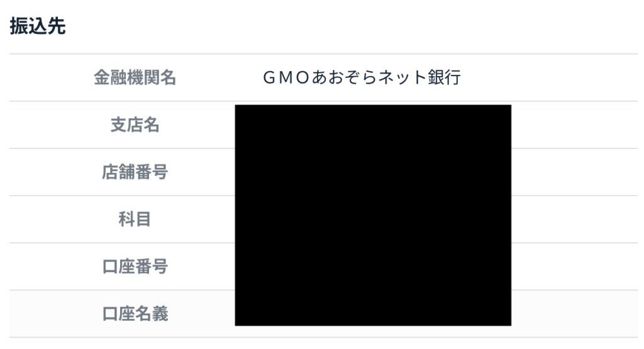Select the 金融機関名 row label
This screenshot has width=644, height=349.
coord(135,78)
